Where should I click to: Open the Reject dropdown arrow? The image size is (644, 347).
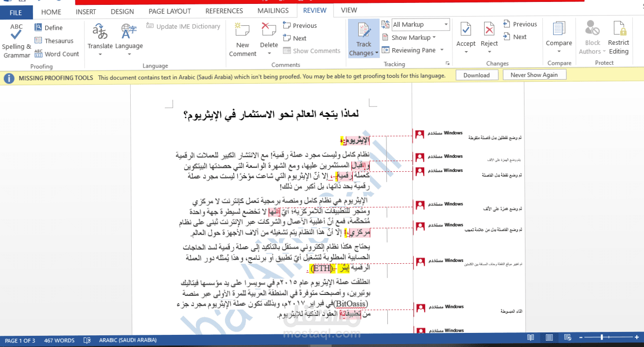point(489,53)
